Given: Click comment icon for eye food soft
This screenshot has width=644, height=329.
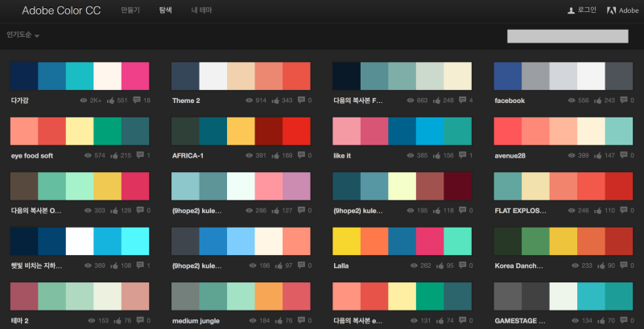Looking at the screenshot, I should pyautogui.click(x=140, y=155).
